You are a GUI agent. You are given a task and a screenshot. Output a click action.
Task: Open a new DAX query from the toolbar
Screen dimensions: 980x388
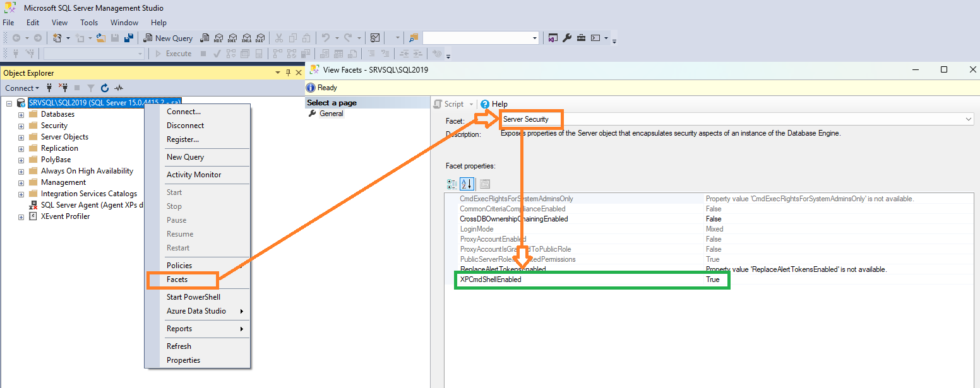click(x=260, y=38)
